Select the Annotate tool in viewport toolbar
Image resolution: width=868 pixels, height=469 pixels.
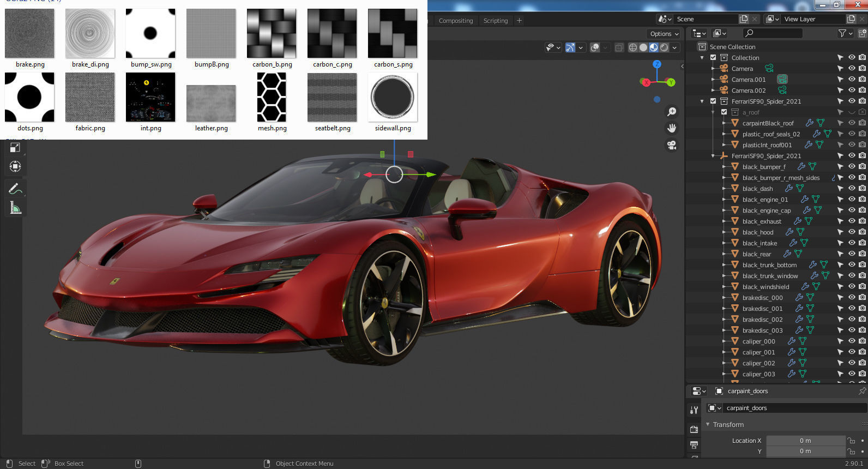click(x=15, y=189)
